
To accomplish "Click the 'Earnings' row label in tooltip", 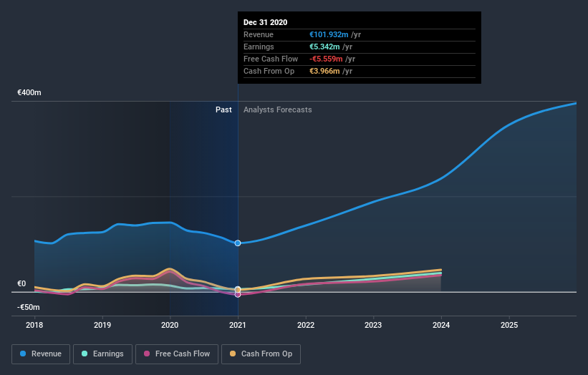I will point(259,47).
